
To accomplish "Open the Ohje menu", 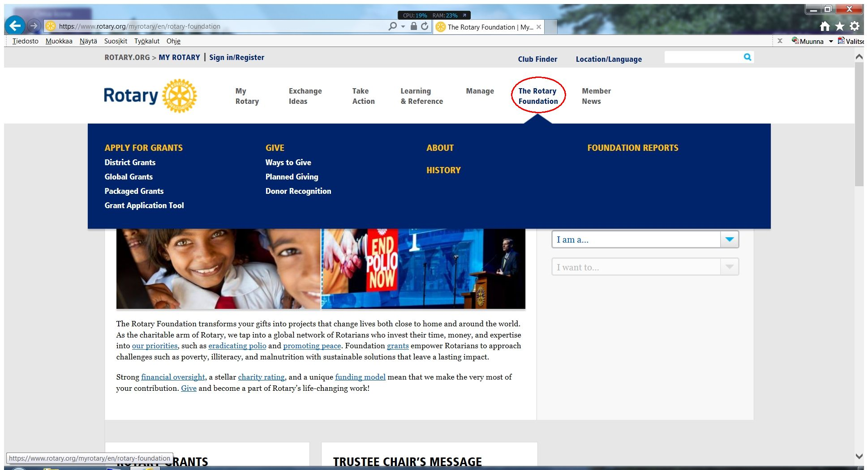I will pos(173,41).
